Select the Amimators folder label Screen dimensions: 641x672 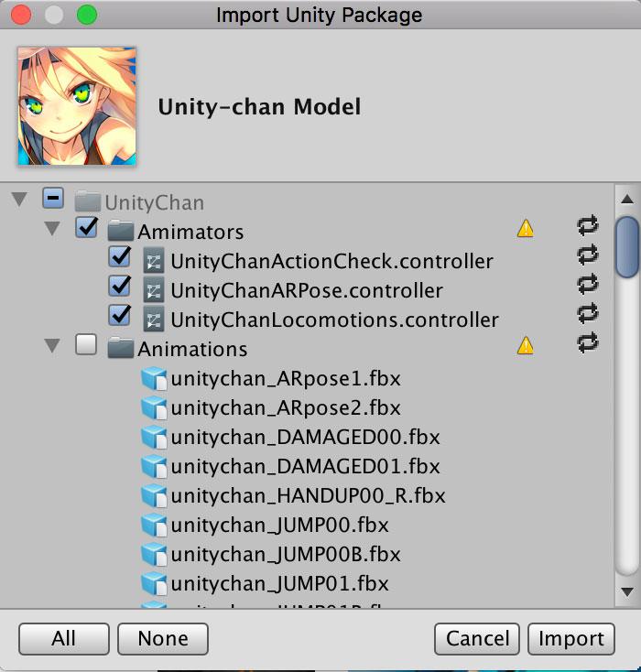(190, 232)
